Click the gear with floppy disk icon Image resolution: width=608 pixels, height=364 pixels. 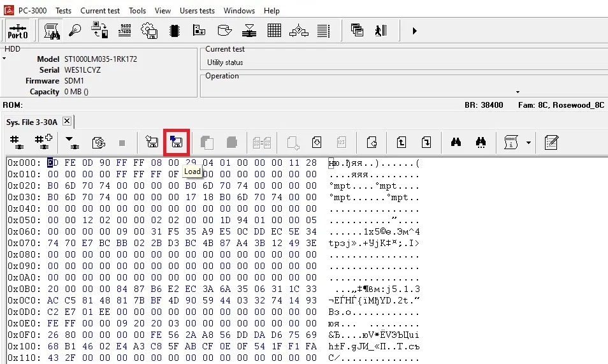tap(149, 31)
